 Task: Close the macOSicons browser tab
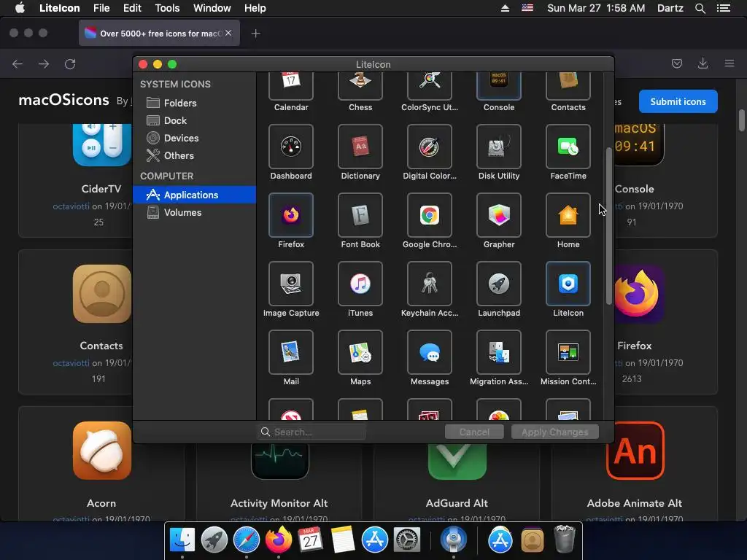tap(228, 33)
